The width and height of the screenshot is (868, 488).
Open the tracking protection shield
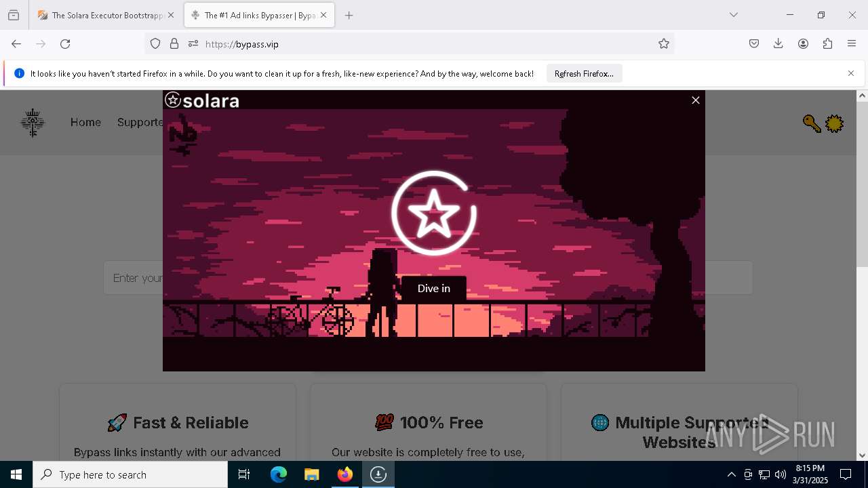[155, 43]
